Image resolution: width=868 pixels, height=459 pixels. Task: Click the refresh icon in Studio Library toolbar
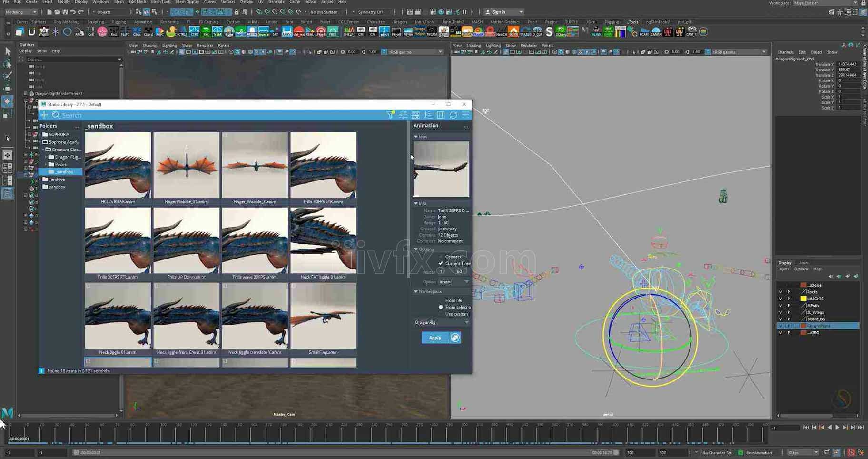click(453, 115)
